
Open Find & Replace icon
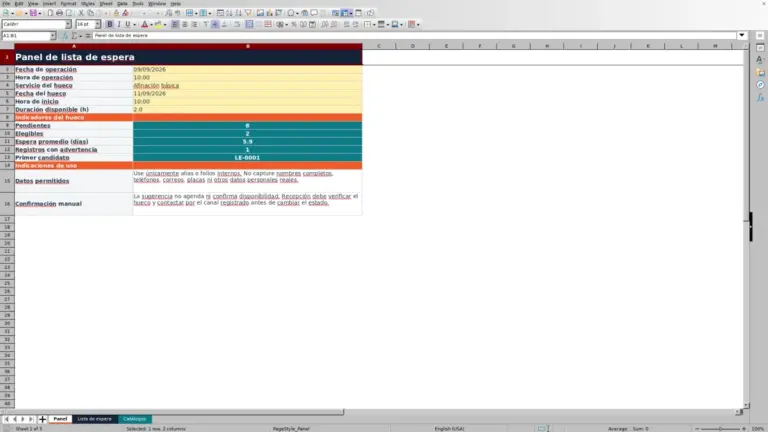point(168,13)
